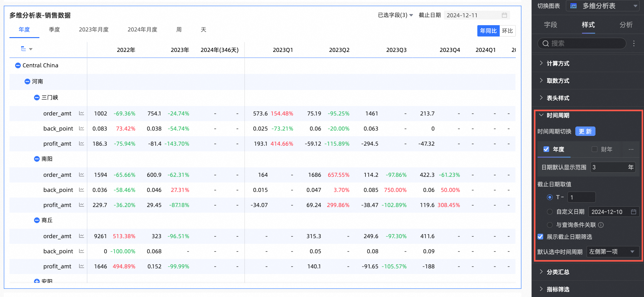The height and width of the screenshot is (297, 644).
Task: Open trend chart for 三门峡 order_amt
Action: coord(82,113)
